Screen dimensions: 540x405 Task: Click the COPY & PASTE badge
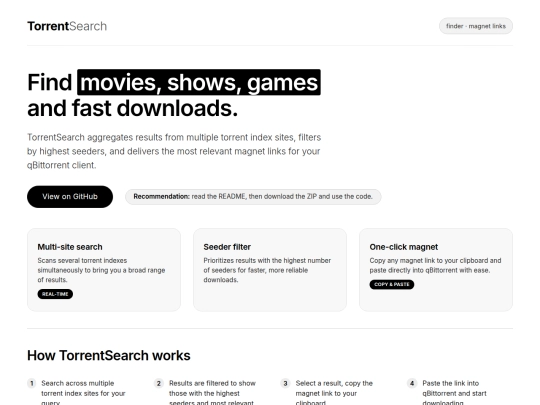(392, 284)
